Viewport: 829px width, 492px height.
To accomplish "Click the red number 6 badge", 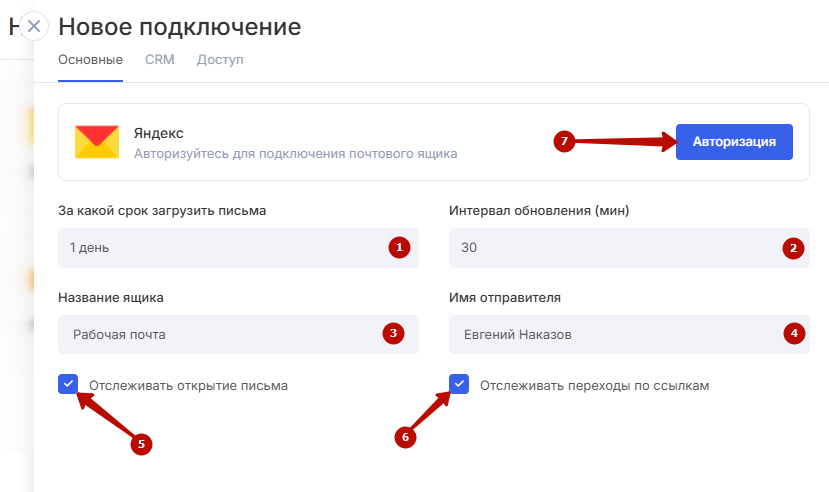I will (405, 437).
